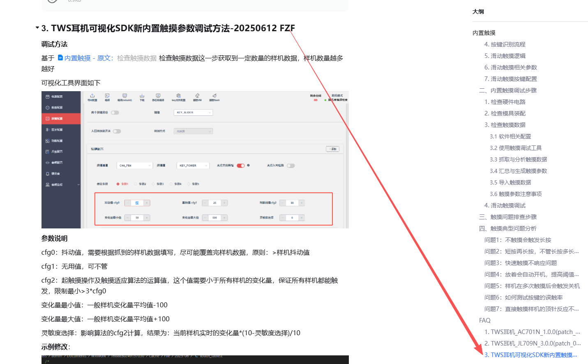The width and height of the screenshot is (588, 364).
Task: Click main heading text 3. TWS耳机可视化SDK新内置触摸参数调试方法
Action: [x=168, y=28]
